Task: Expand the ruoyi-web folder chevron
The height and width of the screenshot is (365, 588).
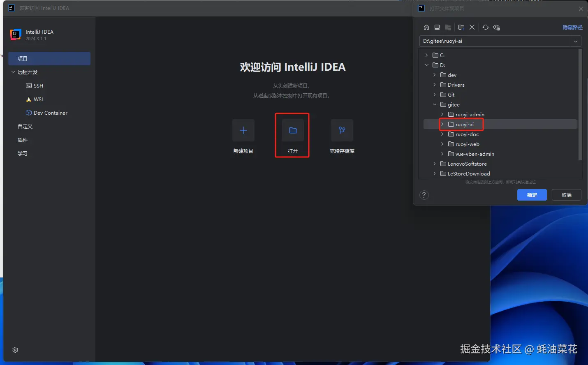Action: coord(442,144)
